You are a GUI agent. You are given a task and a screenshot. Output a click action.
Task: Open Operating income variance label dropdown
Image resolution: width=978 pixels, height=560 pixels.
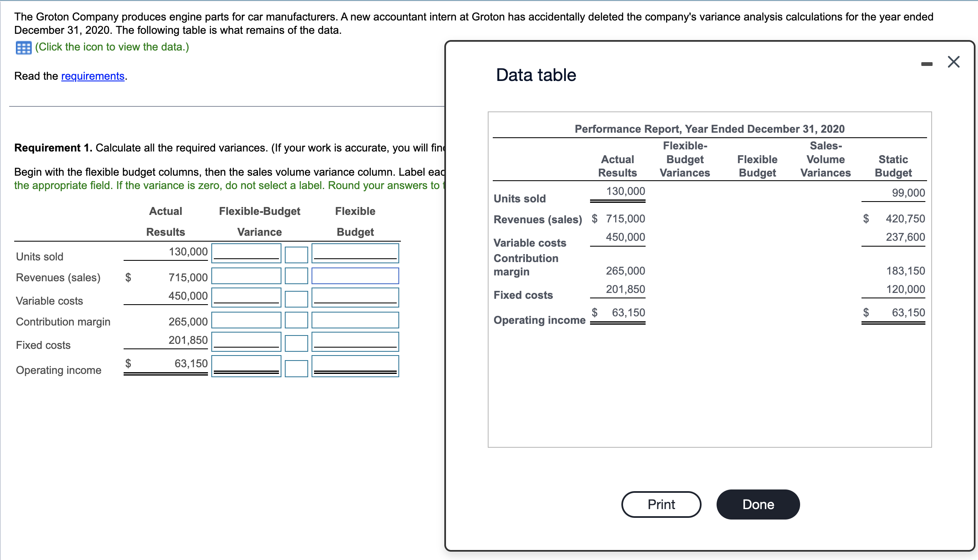296,368
